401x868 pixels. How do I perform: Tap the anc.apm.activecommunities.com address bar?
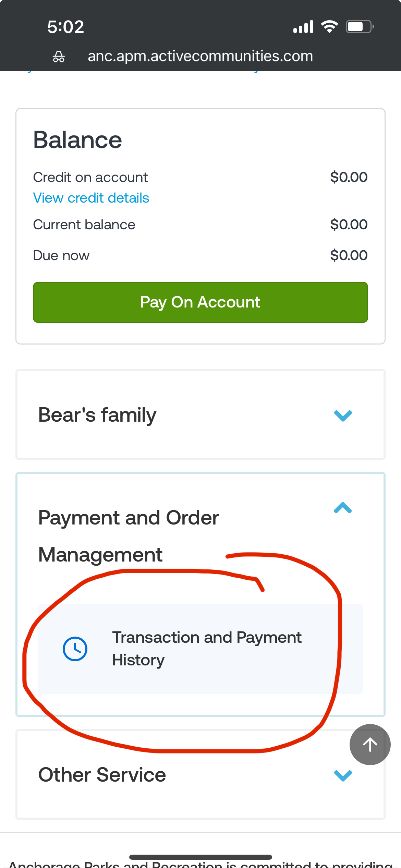click(200, 56)
